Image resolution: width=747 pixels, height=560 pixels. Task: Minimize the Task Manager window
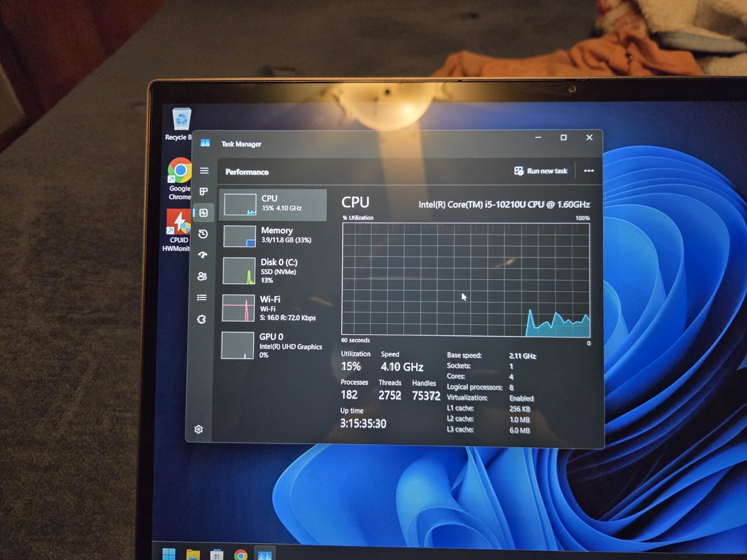coord(538,137)
